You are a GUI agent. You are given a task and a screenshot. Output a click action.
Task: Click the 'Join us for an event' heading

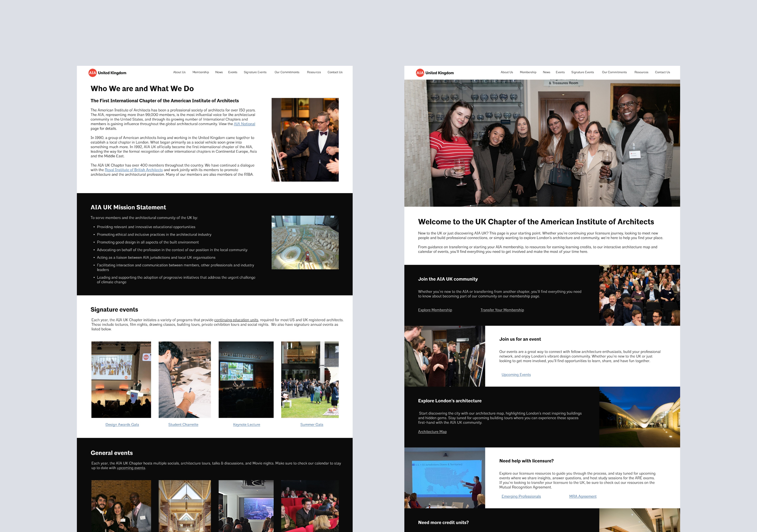pos(520,339)
